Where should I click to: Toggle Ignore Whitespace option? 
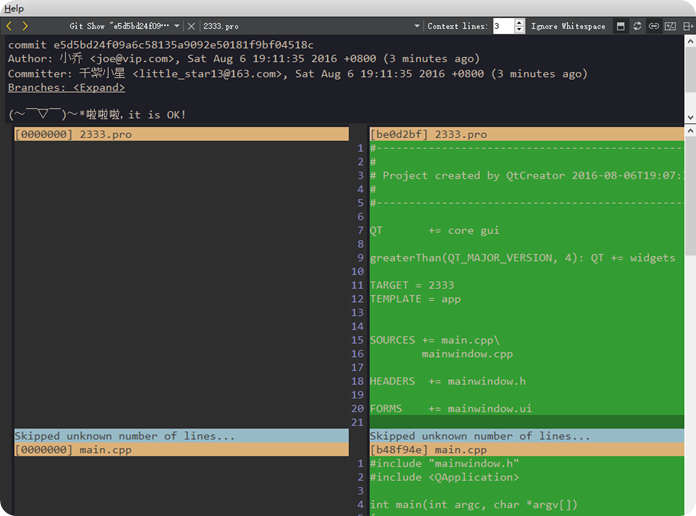(568, 26)
